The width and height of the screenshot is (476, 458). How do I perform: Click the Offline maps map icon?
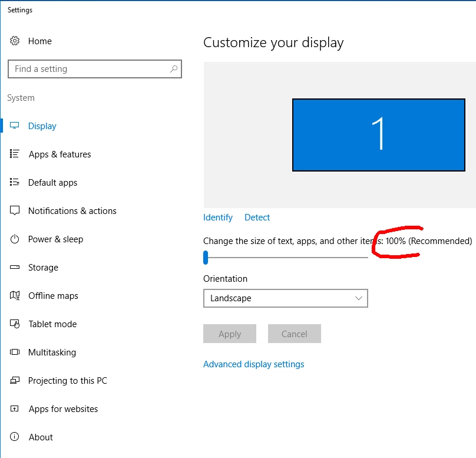coord(15,295)
